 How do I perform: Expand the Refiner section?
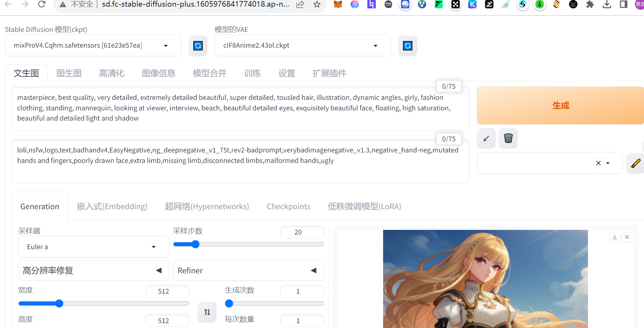[x=248, y=271]
